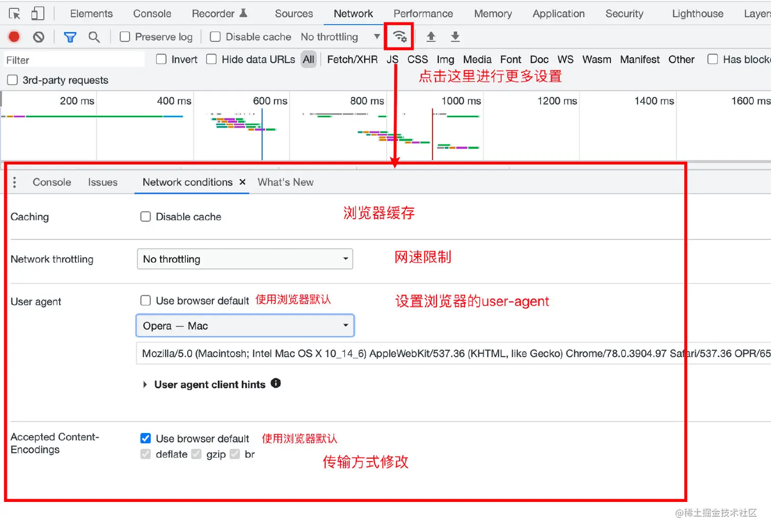Click the client hints info icon
This screenshot has height=532, width=771.
pos(276,383)
